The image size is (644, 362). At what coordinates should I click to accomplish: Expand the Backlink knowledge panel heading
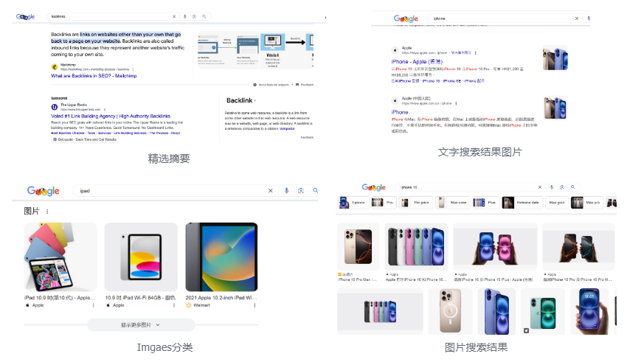[x=241, y=100]
